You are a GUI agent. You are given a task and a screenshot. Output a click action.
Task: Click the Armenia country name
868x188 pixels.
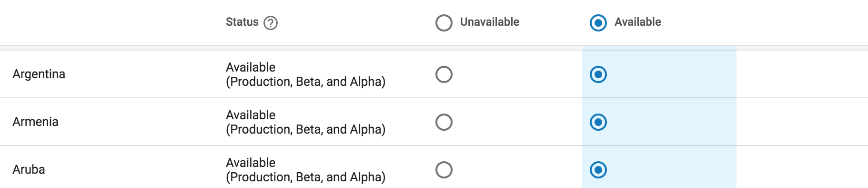(x=36, y=122)
